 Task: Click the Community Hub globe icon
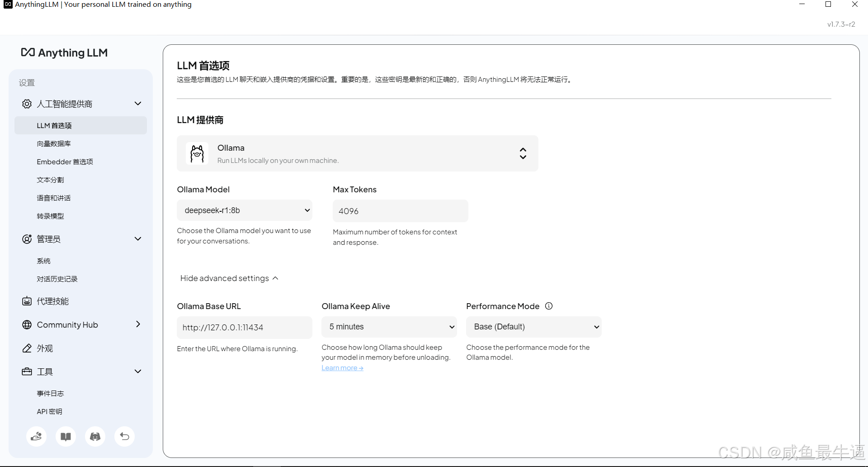(x=27, y=324)
